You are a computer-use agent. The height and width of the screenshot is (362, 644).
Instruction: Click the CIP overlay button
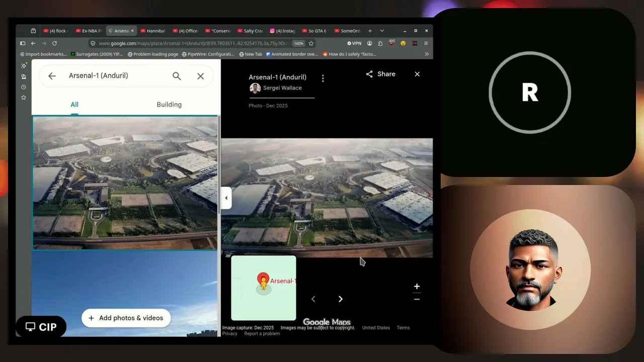coord(41,327)
